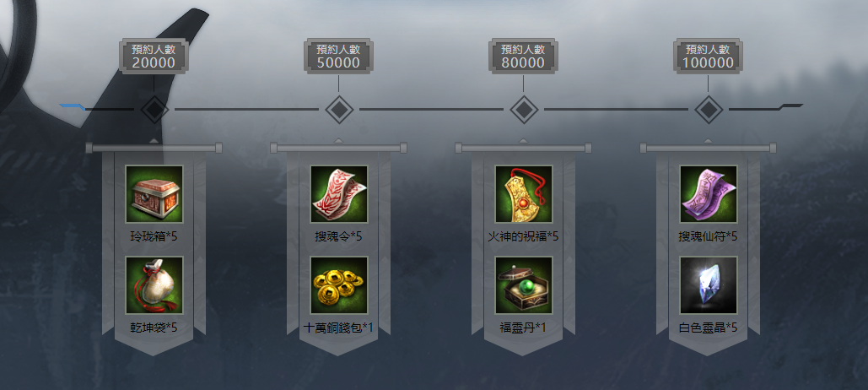
Task: Open the 十萬銅錢包 gold coins icon
Action: tap(339, 284)
